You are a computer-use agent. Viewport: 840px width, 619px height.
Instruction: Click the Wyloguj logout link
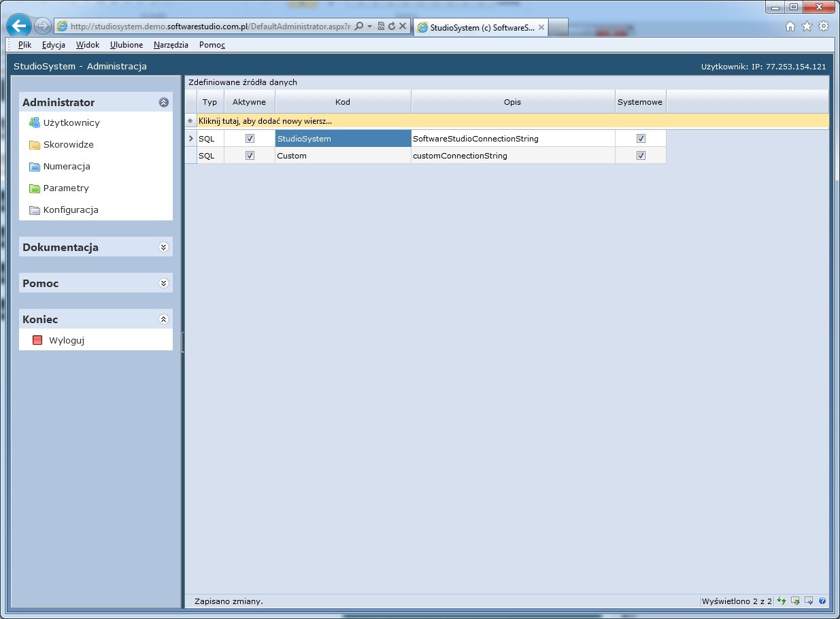[67, 340]
